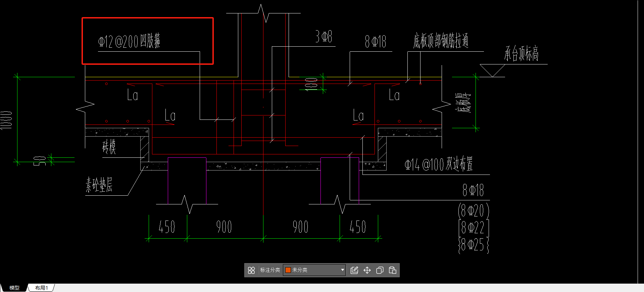Select the Φ12@200 四肢箍 annotation text

(129, 41)
